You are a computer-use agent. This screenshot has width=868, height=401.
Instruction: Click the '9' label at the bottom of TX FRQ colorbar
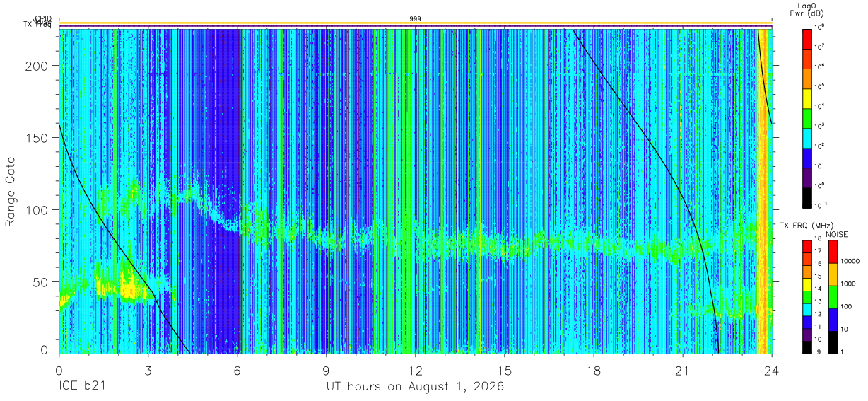[817, 351]
